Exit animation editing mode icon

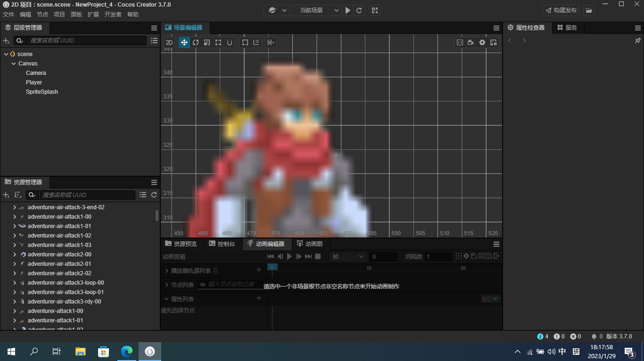click(x=496, y=256)
